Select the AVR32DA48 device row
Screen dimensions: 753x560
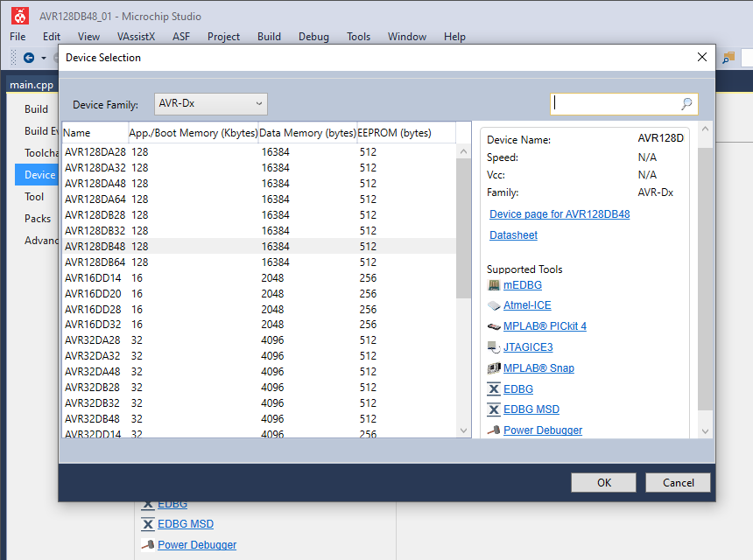[259, 371]
